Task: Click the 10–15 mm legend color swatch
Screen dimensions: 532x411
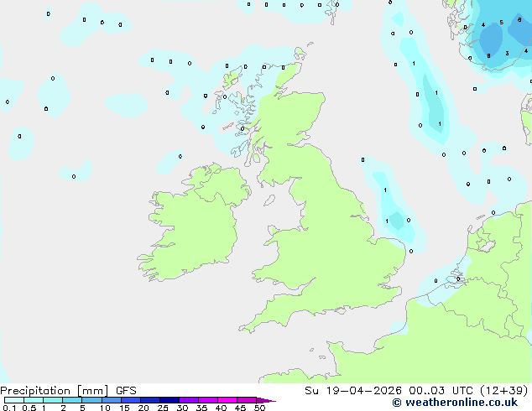Action: (x=111, y=400)
